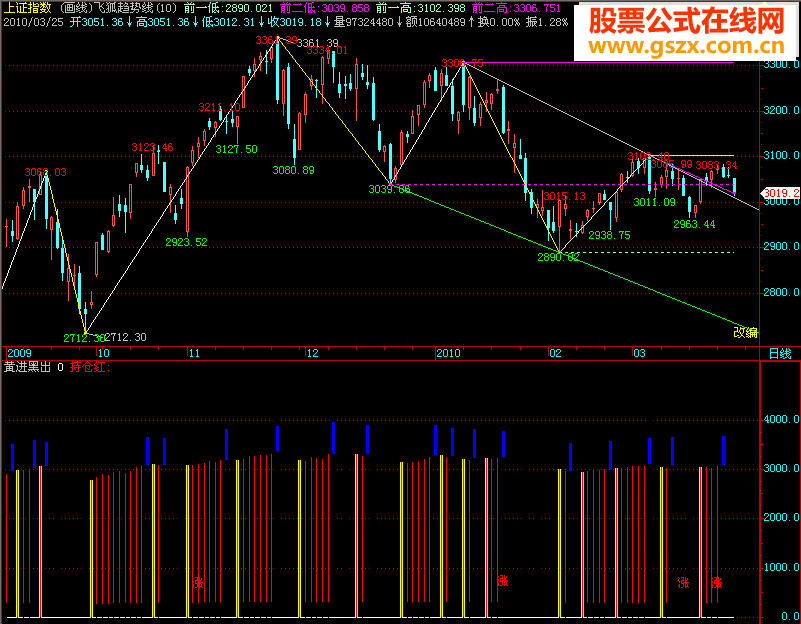Image resolution: width=801 pixels, height=624 pixels.
Task: Click the green trough label 2712.30
Action: (84, 338)
